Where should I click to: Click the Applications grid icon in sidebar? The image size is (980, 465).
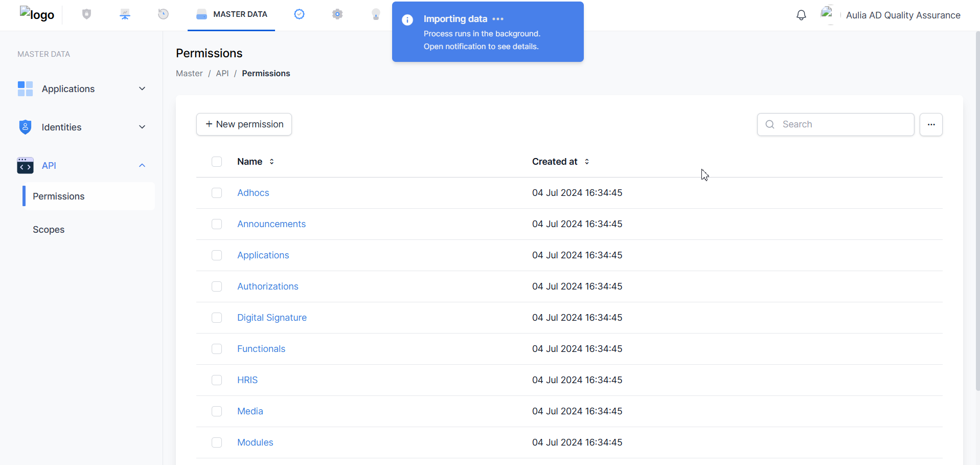[25, 88]
